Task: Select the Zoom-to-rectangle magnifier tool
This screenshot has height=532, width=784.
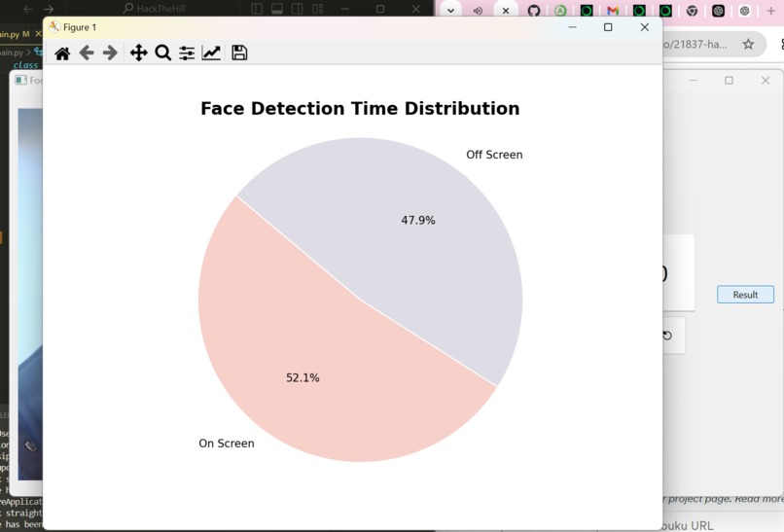Action: pos(163,53)
